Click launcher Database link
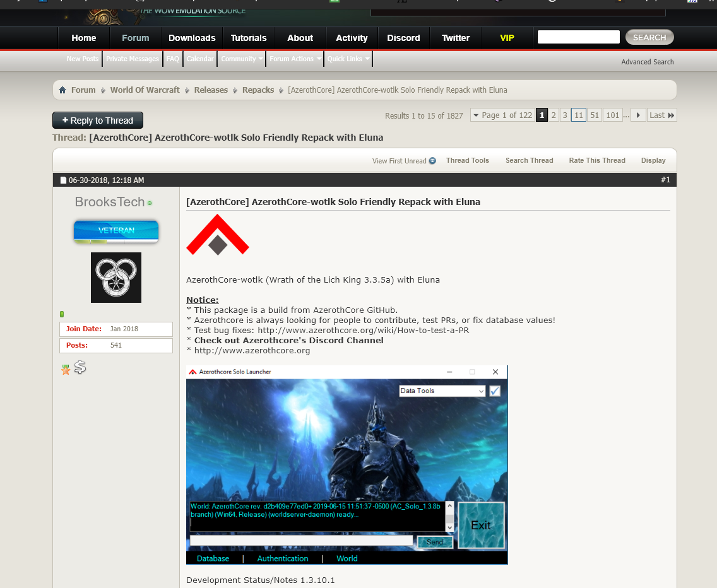The height and width of the screenshot is (588, 717). click(x=213, y=558)
